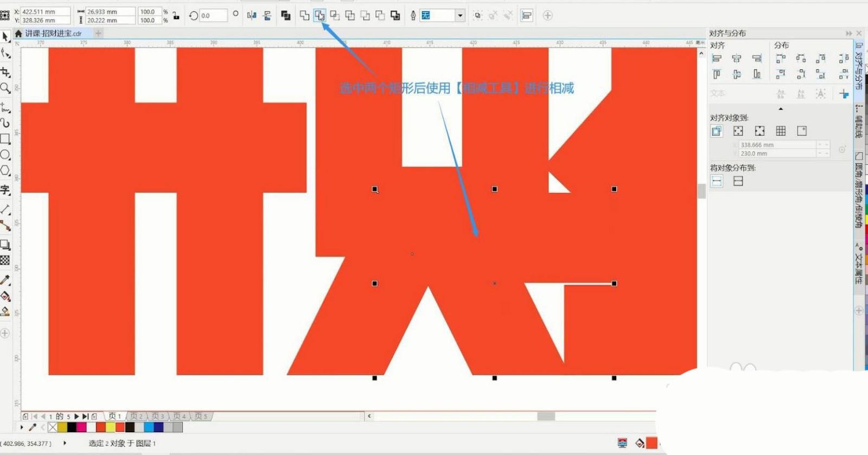Open Align and Distribute toolbar button

(526, 15)
